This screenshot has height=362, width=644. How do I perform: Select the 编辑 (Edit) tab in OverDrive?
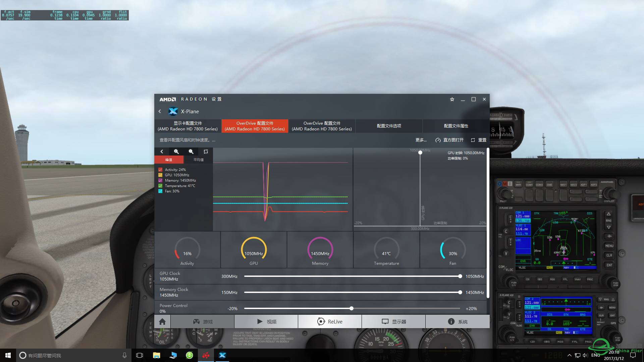pos(169,160)
